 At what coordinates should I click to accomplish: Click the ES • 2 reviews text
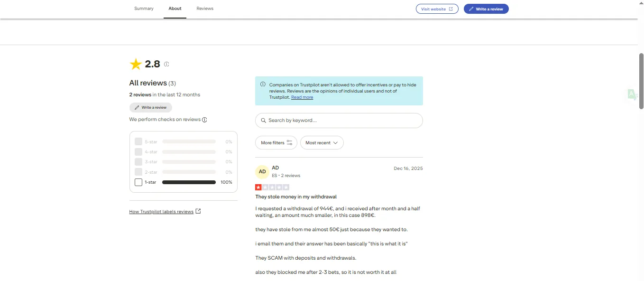point(286,176)
